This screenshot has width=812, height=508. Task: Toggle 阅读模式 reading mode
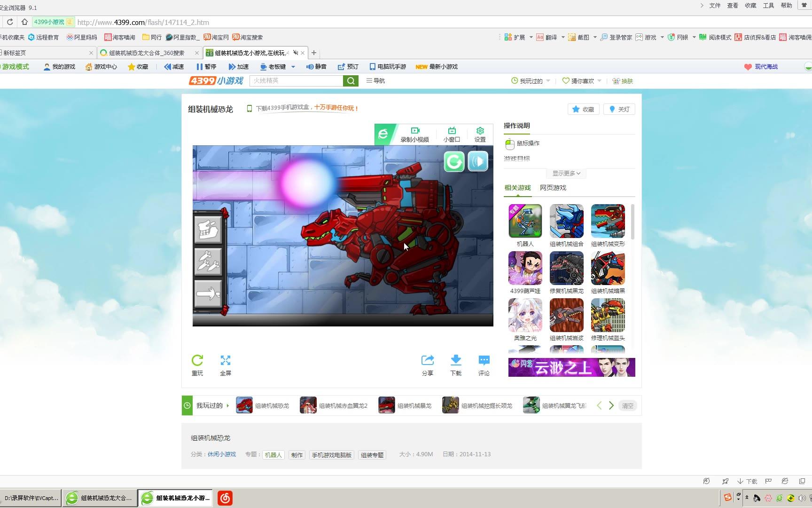point(715,37)
